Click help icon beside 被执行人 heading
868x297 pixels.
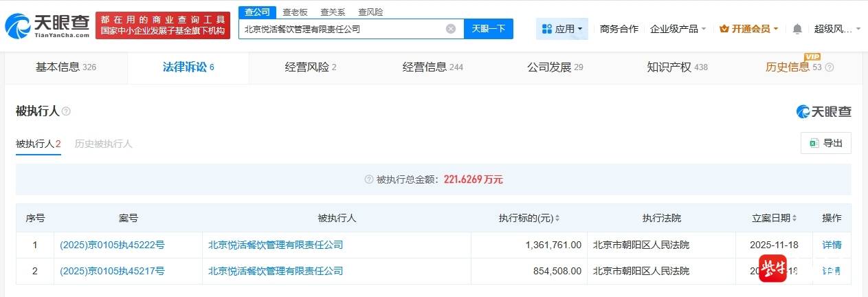pos(67,111)
